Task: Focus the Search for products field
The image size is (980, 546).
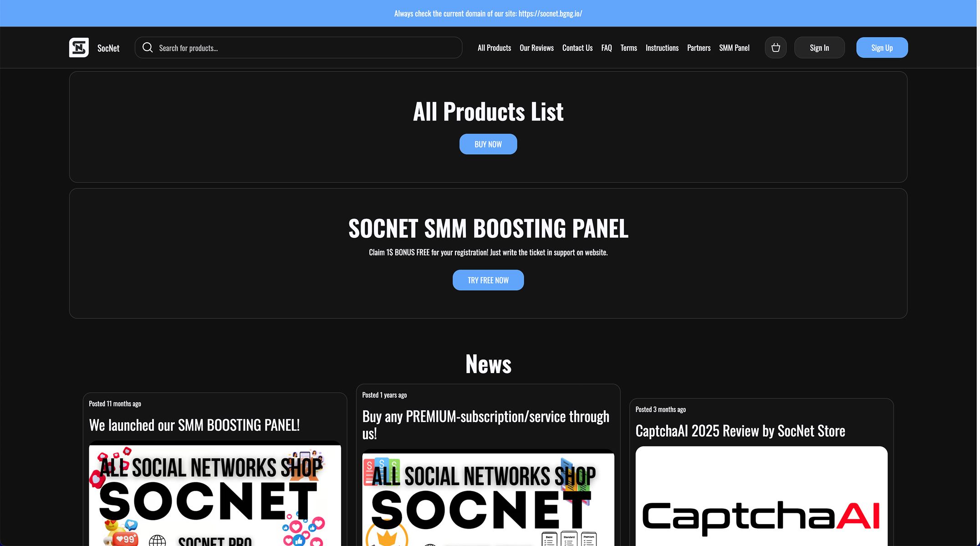Action: [x=298, y=47]
